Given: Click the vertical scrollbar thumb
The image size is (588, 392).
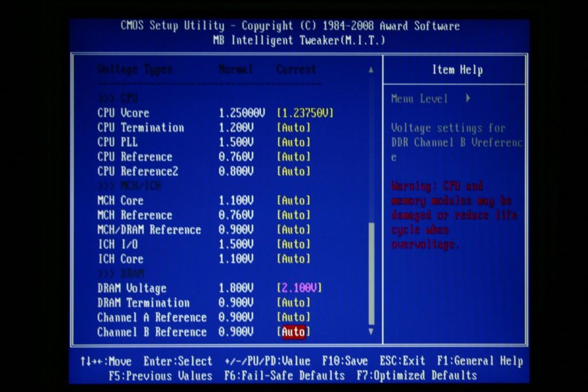Looking at the screenshot, I should click(x=372, y=274).
